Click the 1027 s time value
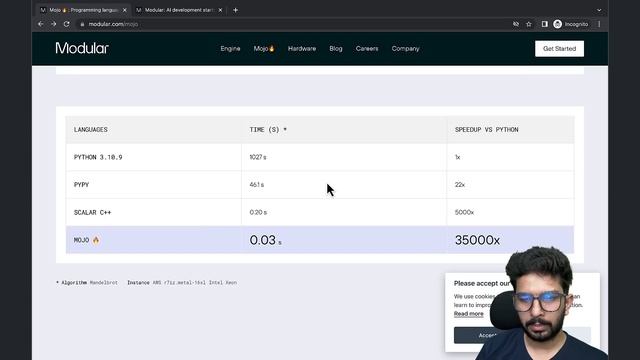 click(x=258, y=157)
